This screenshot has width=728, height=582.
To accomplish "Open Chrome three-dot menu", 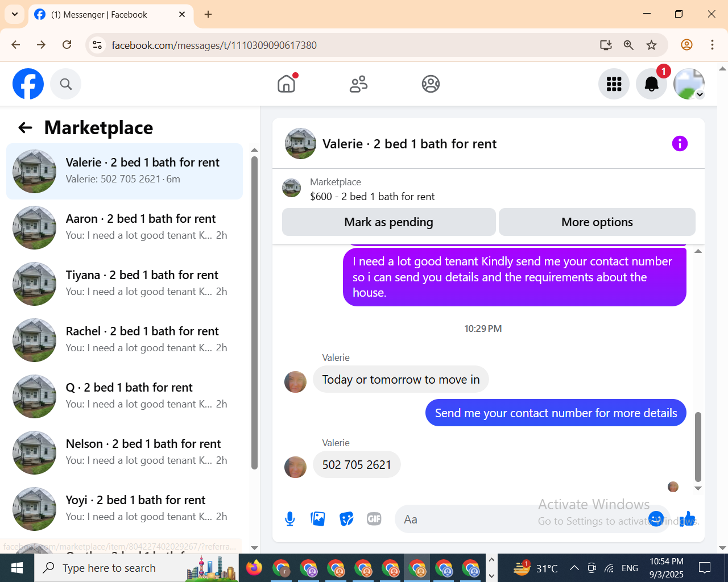I will point(712,45).
